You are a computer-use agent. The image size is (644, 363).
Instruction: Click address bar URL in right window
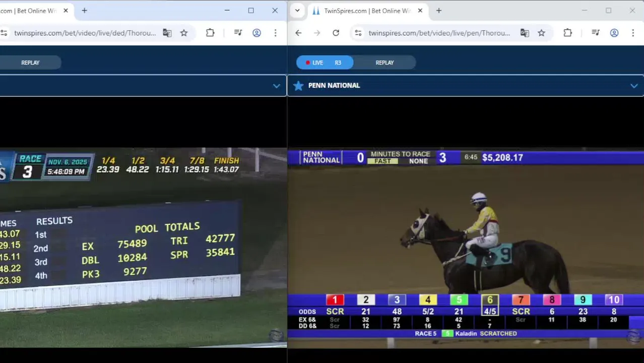pos(439,33)
